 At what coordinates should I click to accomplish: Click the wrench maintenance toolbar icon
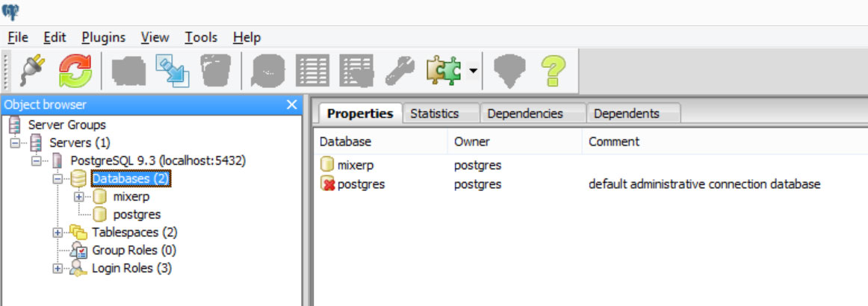400,71
